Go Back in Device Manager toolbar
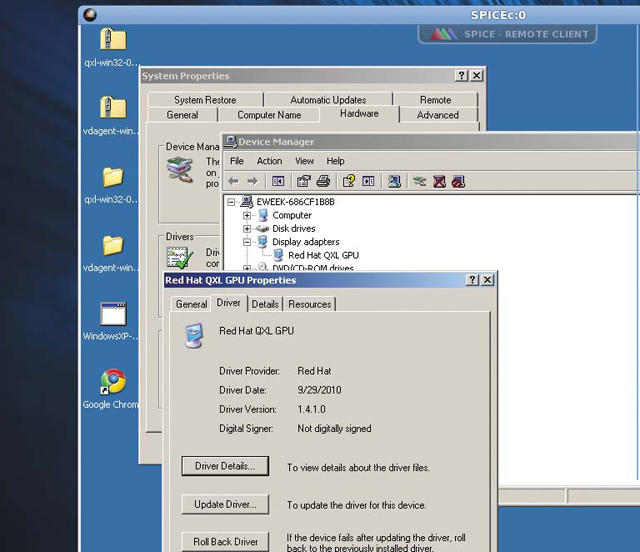Image resolution: width=640 pixels, height=552 pixels. pyautogui.click(x=234, y=181)
